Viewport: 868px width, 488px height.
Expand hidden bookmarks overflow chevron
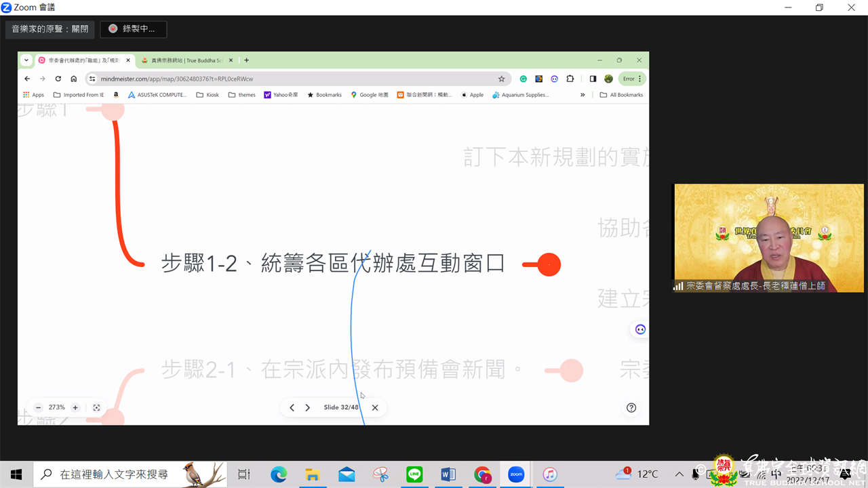click(x=583, y=95)
